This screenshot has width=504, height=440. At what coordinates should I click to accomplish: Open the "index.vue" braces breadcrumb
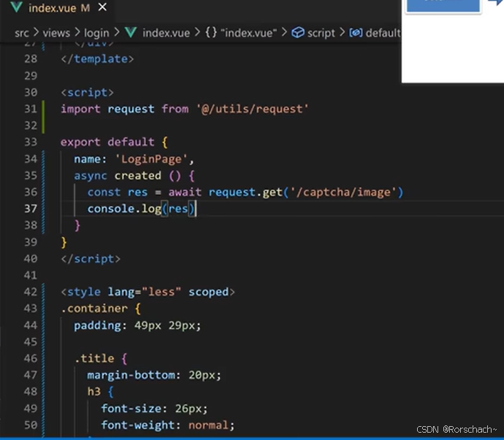(x=248, y=33)
